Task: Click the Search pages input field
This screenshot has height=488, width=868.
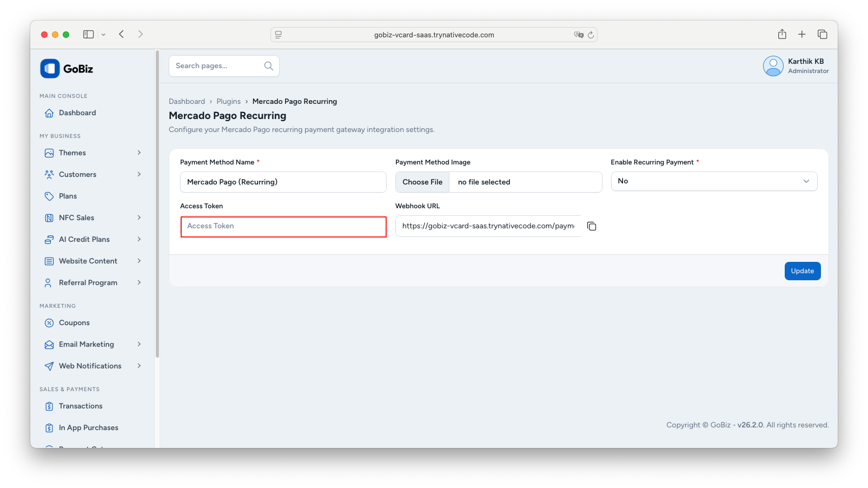Action: (x=224, y=66)
